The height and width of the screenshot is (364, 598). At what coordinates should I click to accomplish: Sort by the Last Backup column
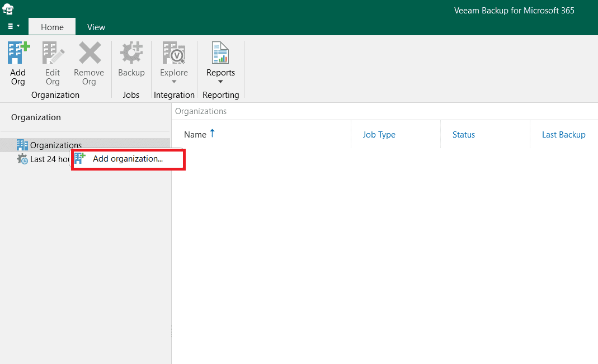(563, 135)
